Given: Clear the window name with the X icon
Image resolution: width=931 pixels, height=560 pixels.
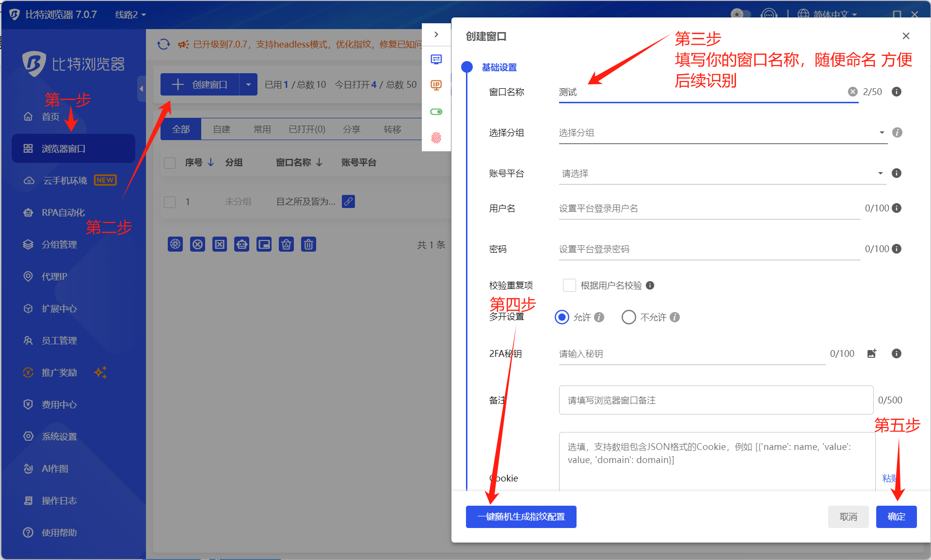Looking at the screenshot, I should (852, 92).
